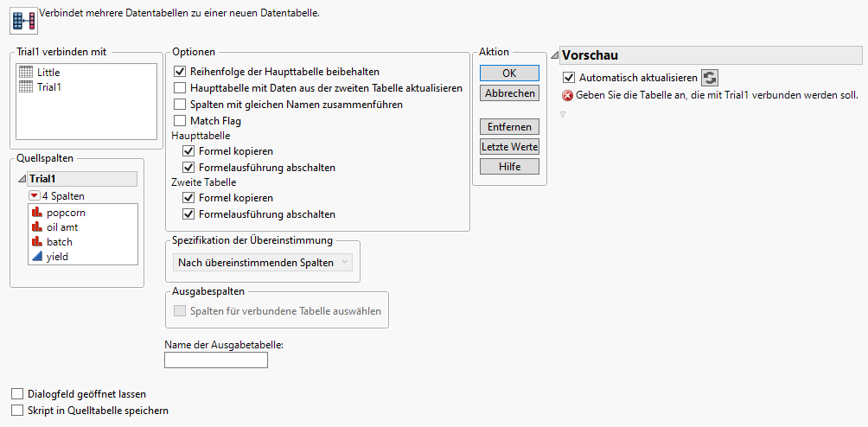Collapse the Vorschau section
This screenshot has width=868, height=427.
(555, 56)
